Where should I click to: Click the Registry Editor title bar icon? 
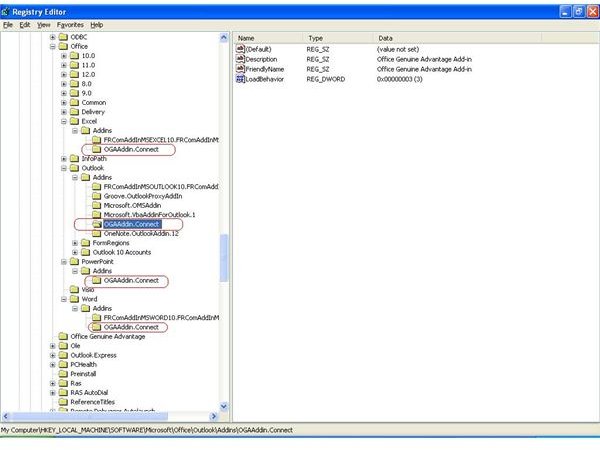(5, 11)
